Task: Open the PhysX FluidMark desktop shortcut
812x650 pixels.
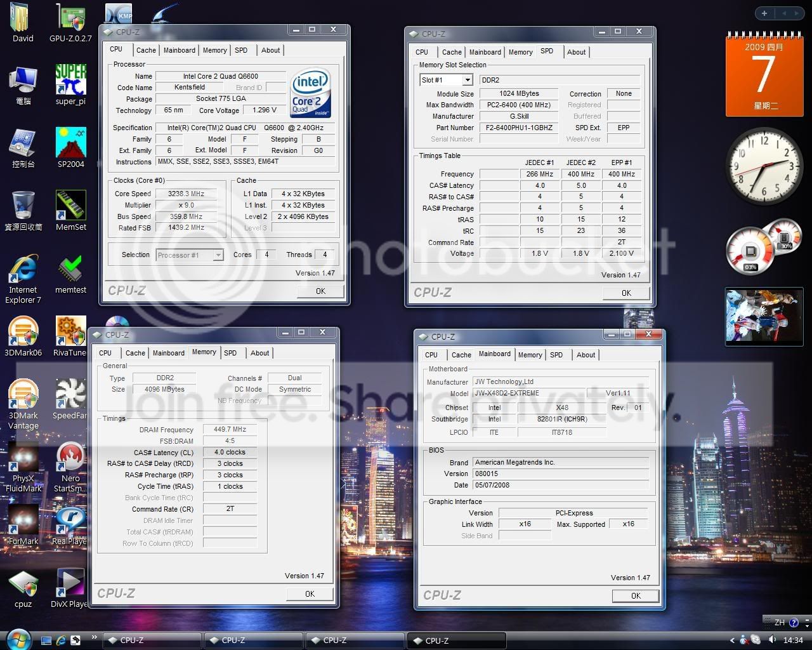Action: 23,468
